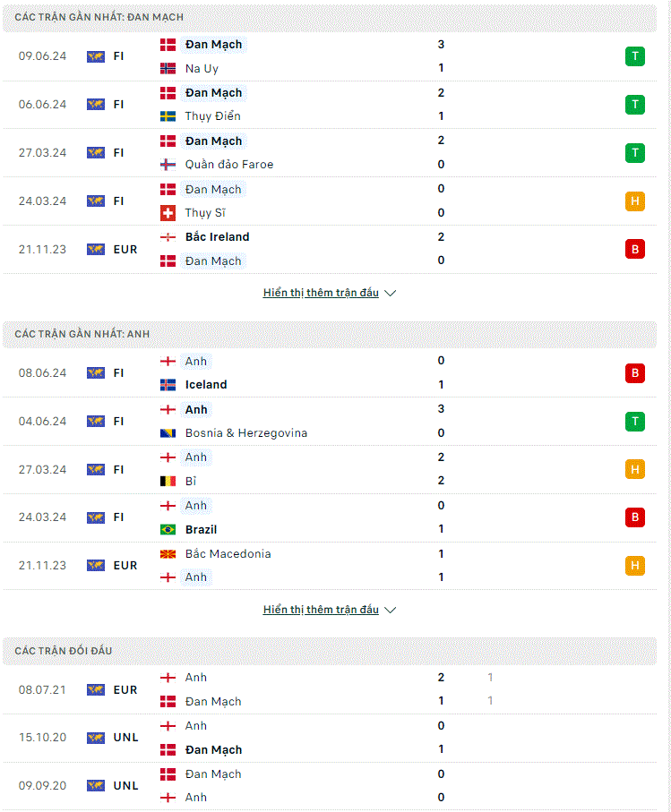This screenshot has height=812, width=671.
Task: Open 'Hiển thị thêm trận đấu' under Đan Mạch
Action: pos(321,293)
